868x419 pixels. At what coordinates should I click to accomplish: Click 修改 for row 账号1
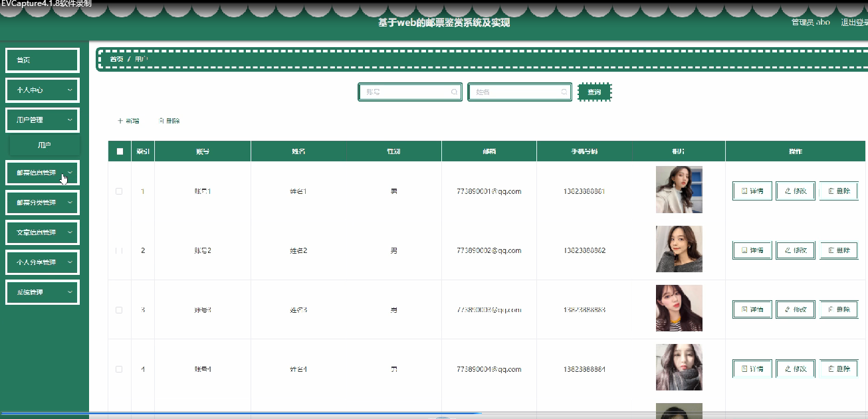(x=796, y=191)
